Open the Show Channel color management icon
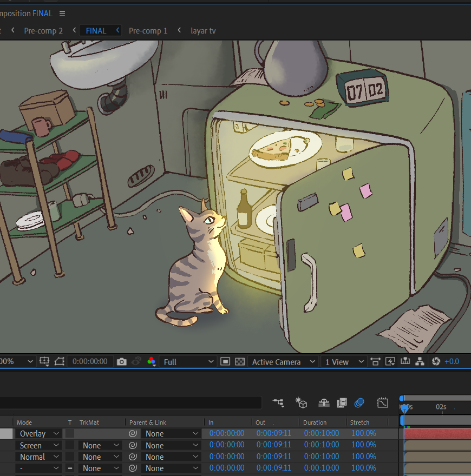Image resolution: width=471 pixels, height=476 pixels. pyautogui.click(x=152, y=361)
